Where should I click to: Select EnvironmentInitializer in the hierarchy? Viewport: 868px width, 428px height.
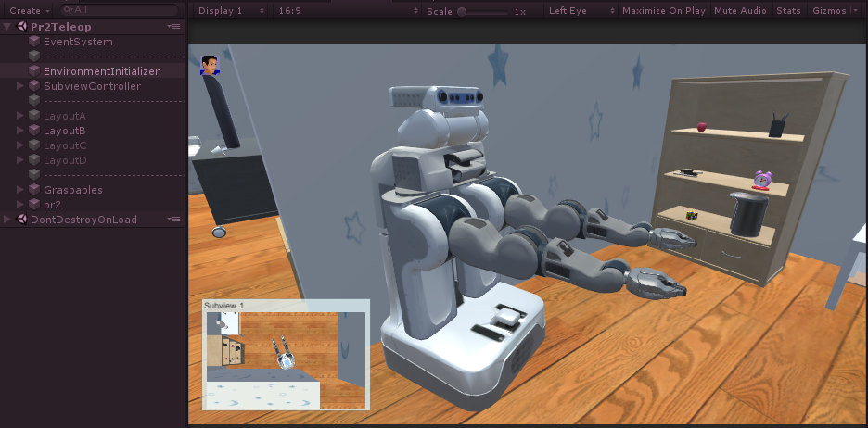(101, 71)
